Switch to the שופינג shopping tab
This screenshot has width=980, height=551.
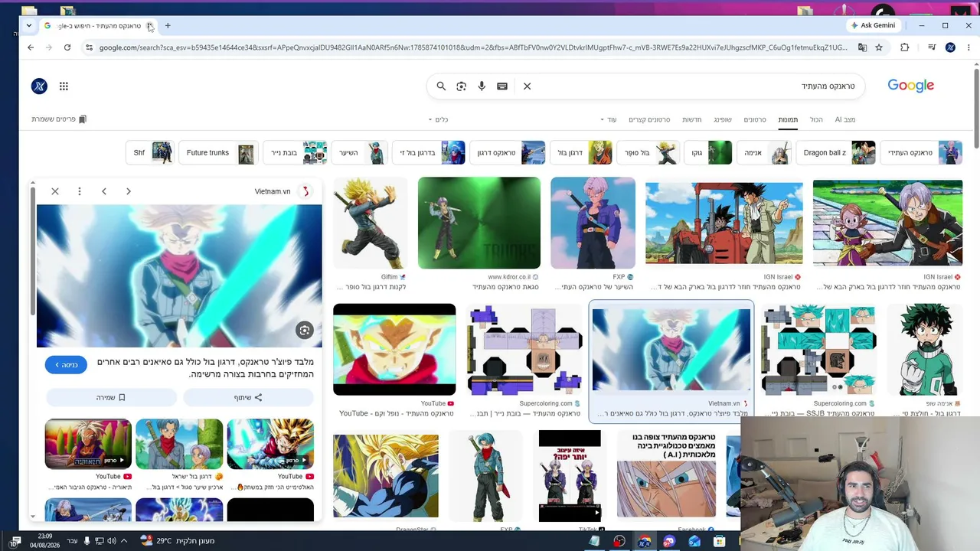pos(723,119)
